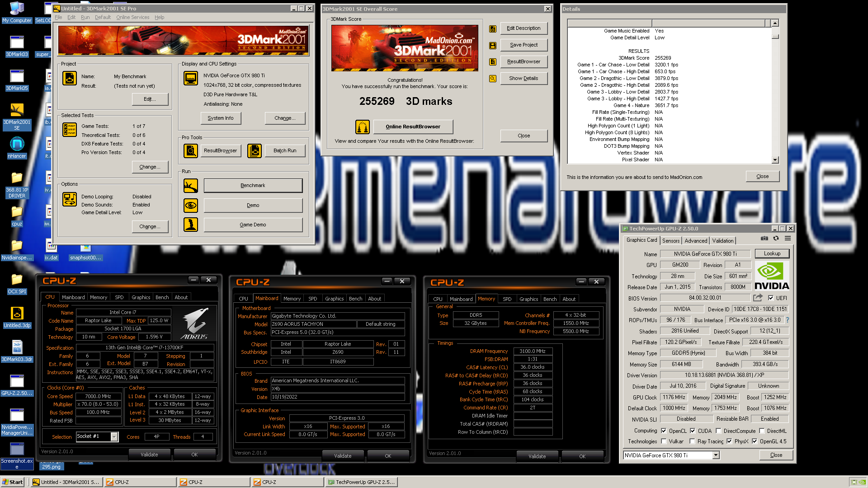The width and height of the screenshot is (868, 488).
Task: Switch to the Advanced tab in GPU-Z
Action: pyautogui.click(x=696, y=241)
